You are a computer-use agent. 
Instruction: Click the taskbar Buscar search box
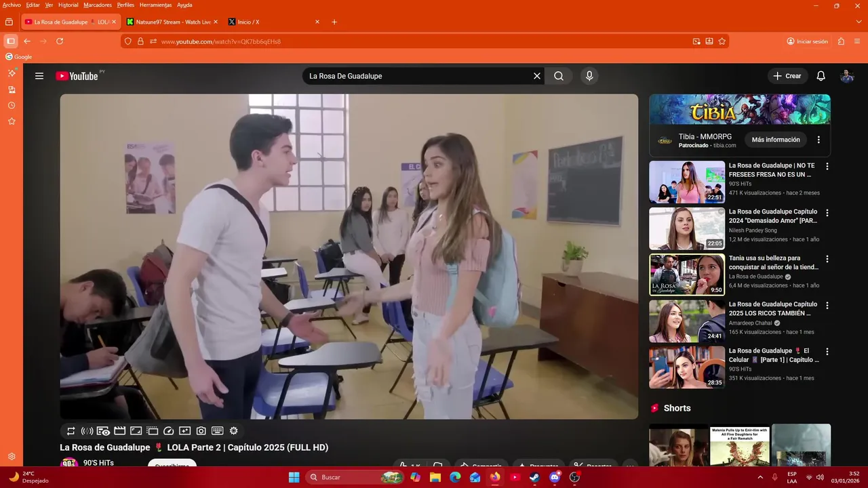coord(354,477)
